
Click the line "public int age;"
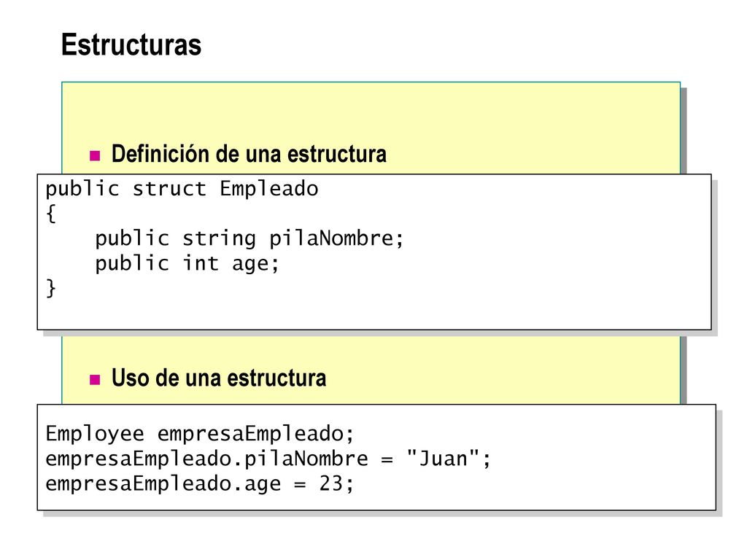[187, 262]
